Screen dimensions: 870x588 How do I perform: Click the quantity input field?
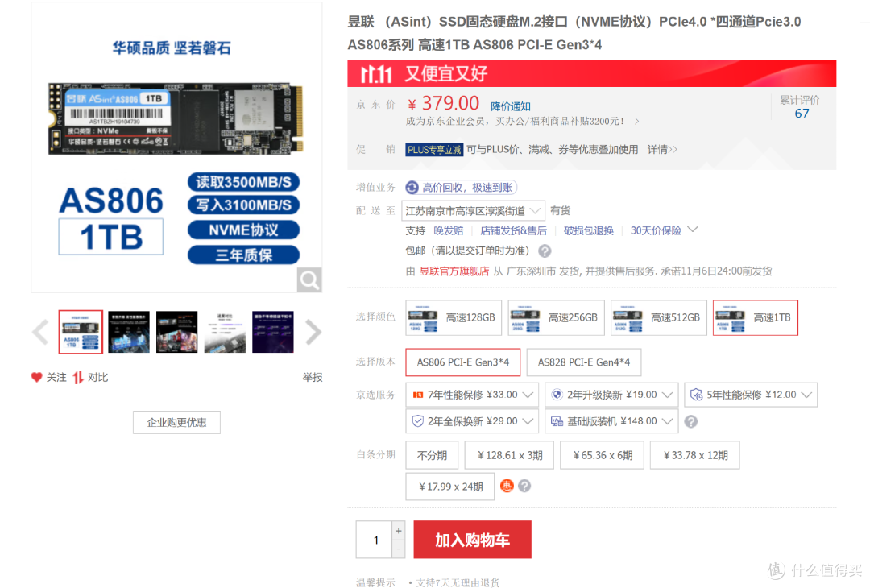click(375, 540)
